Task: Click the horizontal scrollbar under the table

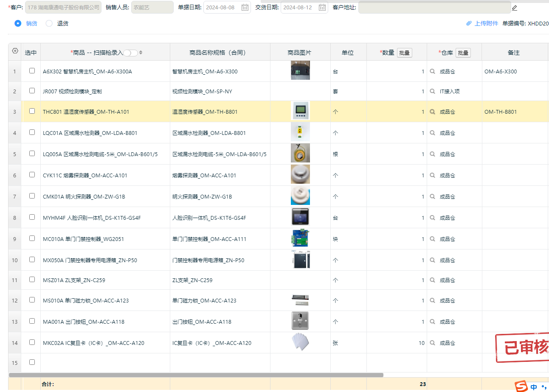Action: pyautogui.click(x=196, y=375)
